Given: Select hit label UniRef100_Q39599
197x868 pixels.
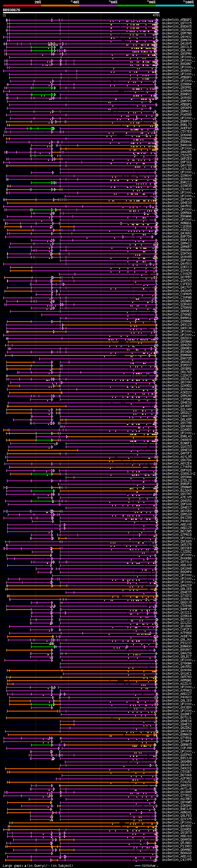Looking at the screenshot, I should tap(177, 91).
